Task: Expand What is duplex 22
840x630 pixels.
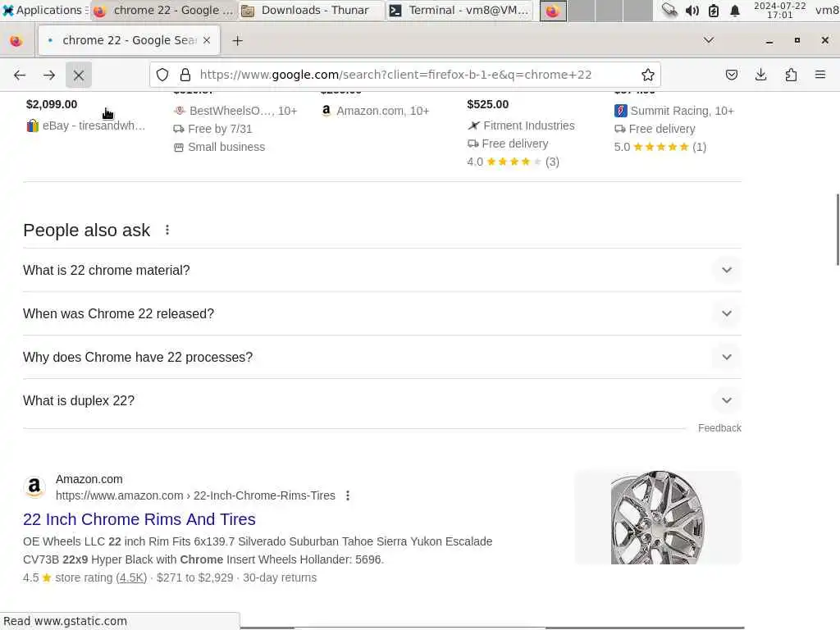Action: click(382, 400)
